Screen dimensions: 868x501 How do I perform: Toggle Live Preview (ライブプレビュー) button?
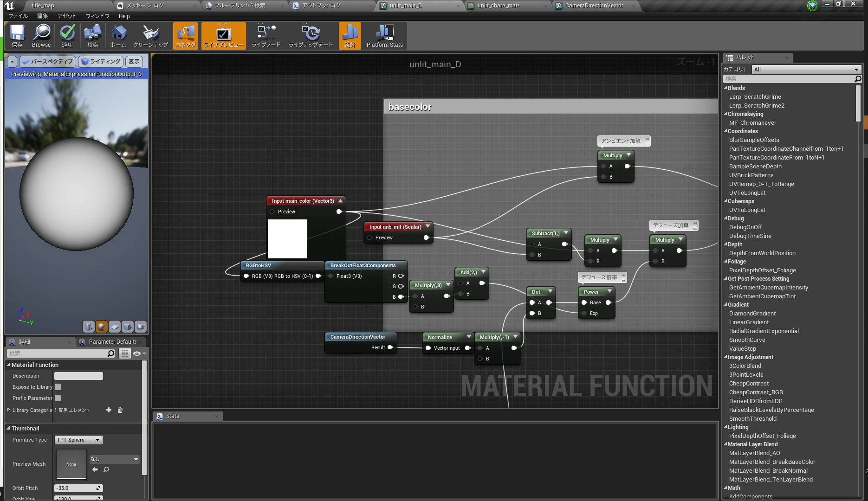pos(224,36)
